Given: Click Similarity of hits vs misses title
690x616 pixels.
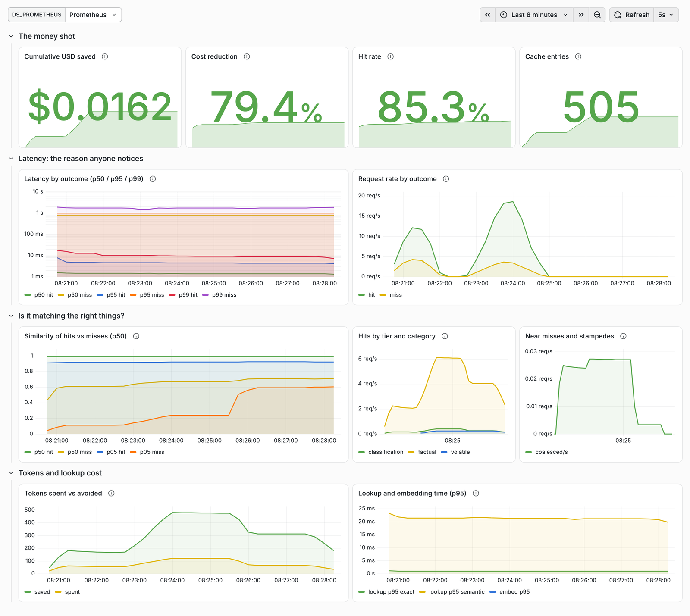Looking at the screenshot, I should pyautogui.click(x=75, y=336).
